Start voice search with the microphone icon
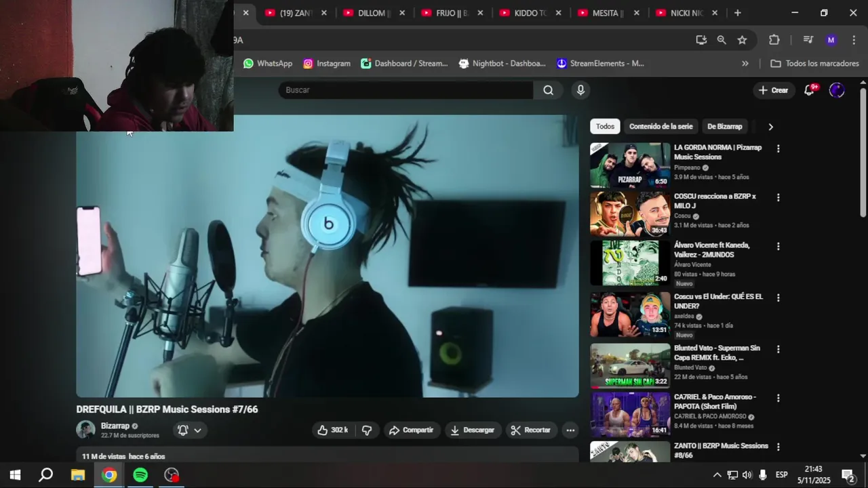The image size is (868, 488). tap(580, 90)
